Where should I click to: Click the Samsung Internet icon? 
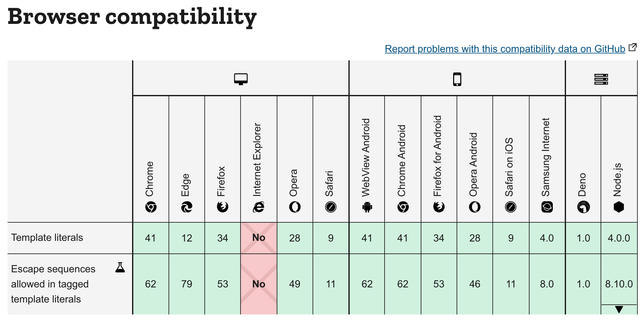pos(547,207)
